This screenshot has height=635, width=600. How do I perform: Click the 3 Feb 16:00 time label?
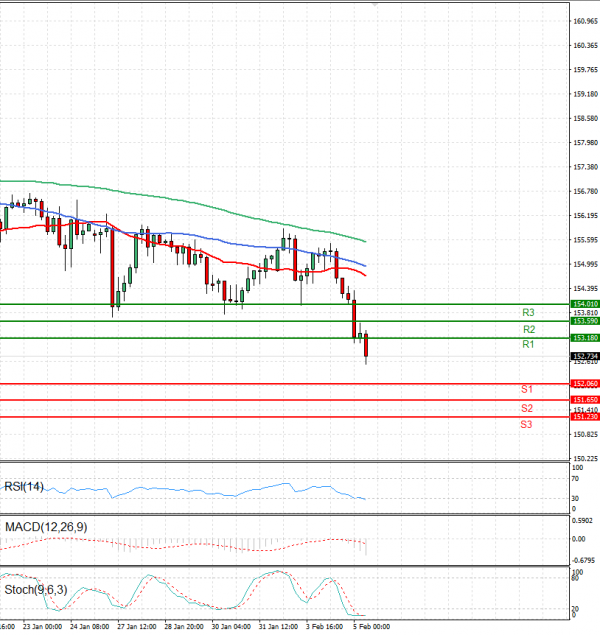pyautogui.click(x=324, y=626)
